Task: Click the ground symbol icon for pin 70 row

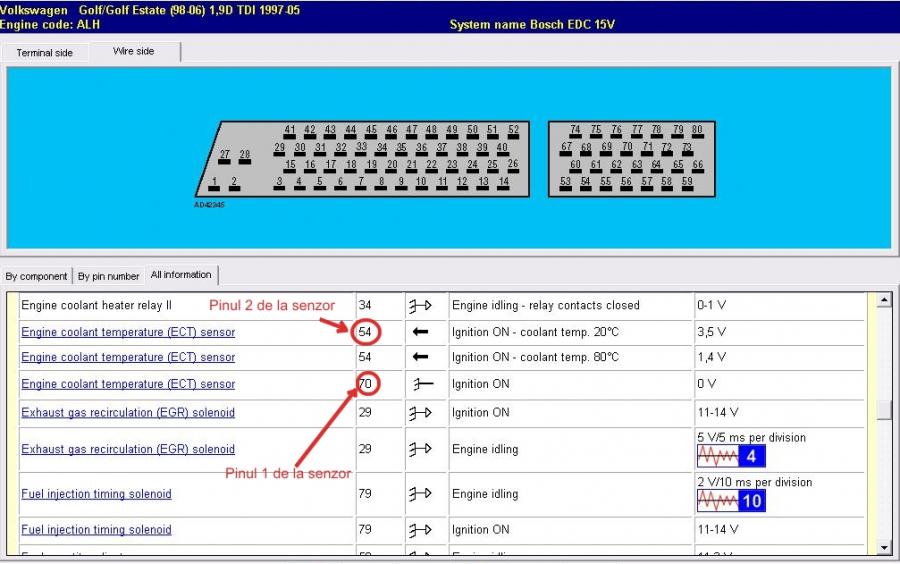Action: [423, 384]
